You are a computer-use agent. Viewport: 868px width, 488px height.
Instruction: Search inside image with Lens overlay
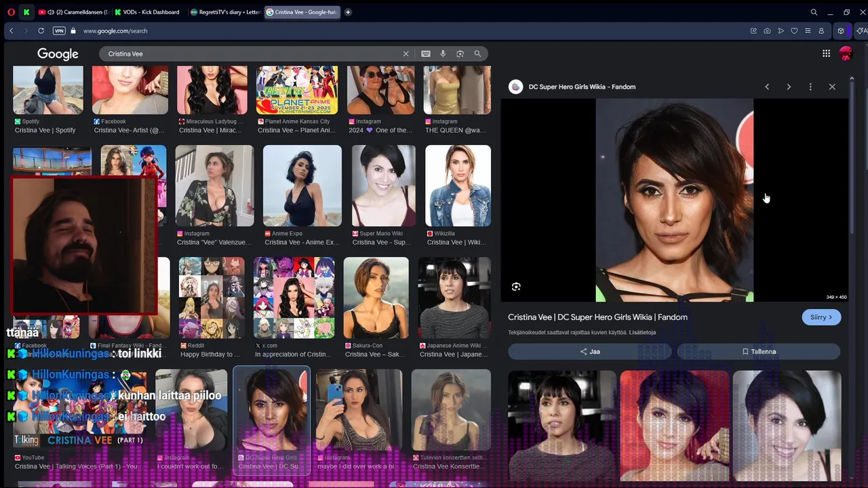(x=516, y=287)
